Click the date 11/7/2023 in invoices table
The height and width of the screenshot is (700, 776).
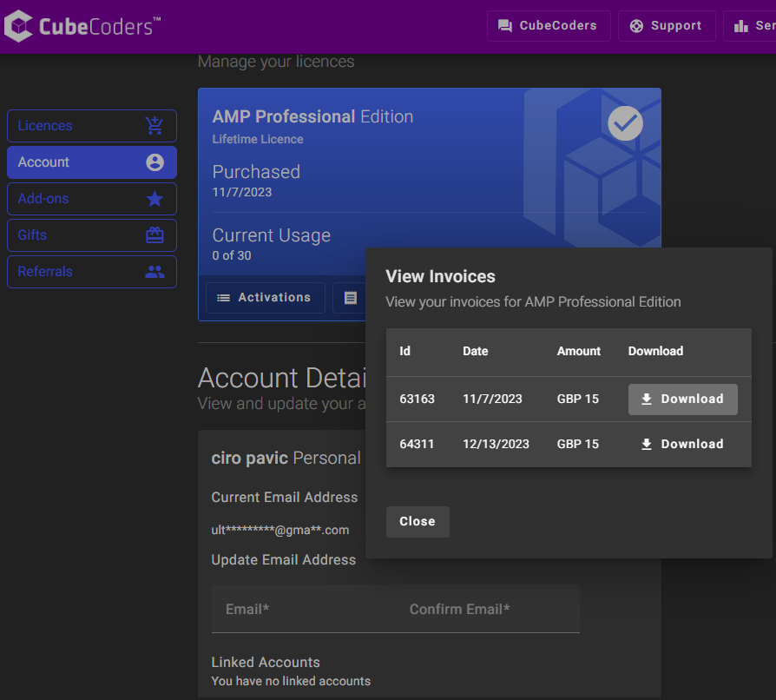(x=492, y=399)
